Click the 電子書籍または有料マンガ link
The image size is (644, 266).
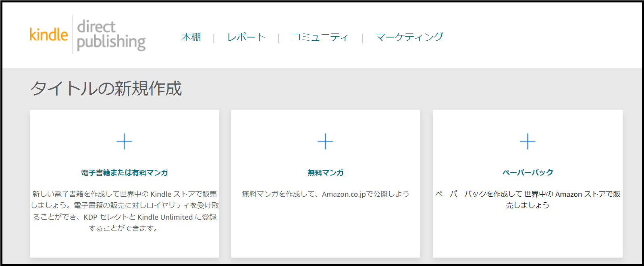pyautogui.click(x=125, y=172)
